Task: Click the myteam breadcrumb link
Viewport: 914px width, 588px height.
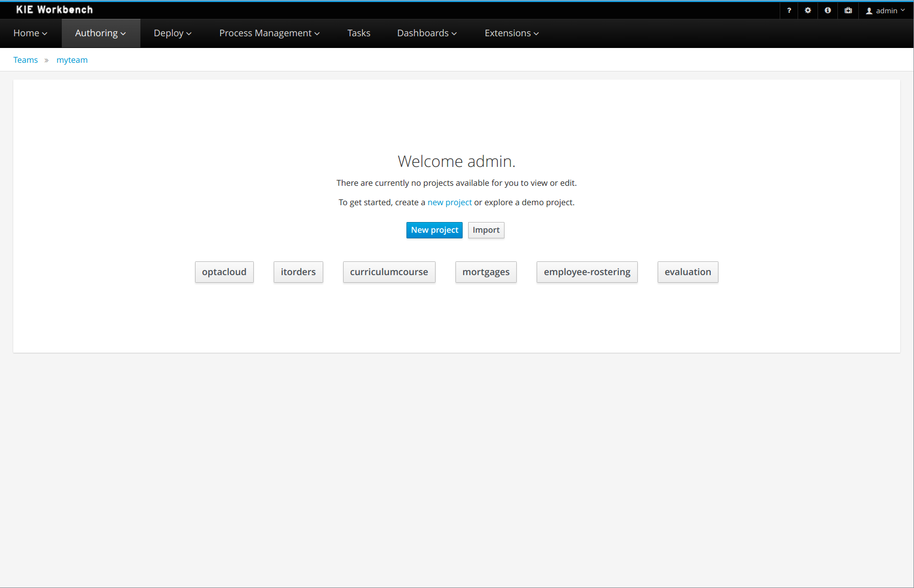Action: coord(72,60)
